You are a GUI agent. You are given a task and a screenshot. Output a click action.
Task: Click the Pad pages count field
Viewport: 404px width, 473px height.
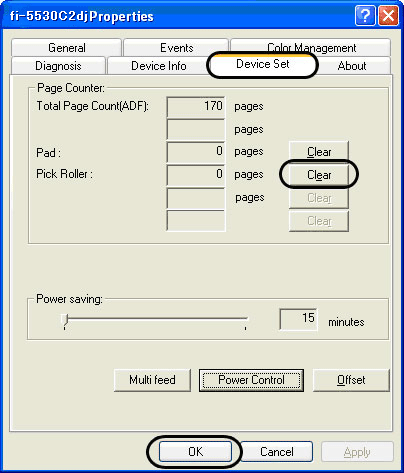tap(196, 152)
